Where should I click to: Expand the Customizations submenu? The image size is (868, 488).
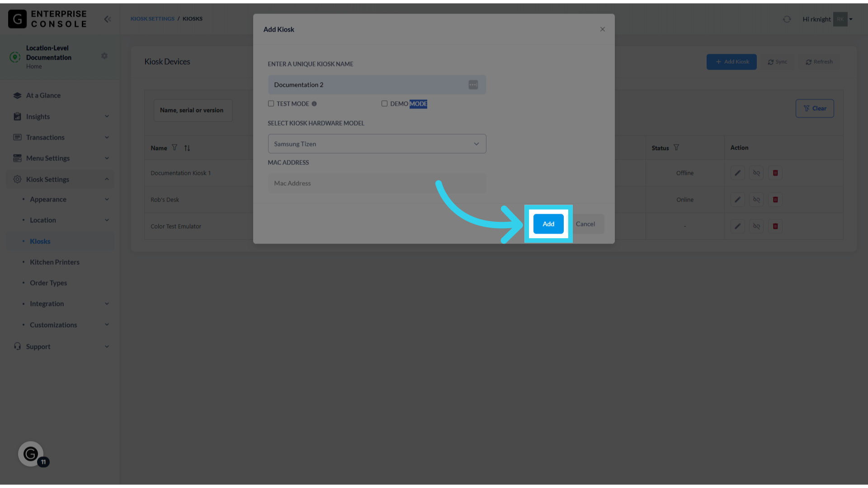[x=60, y=325]
